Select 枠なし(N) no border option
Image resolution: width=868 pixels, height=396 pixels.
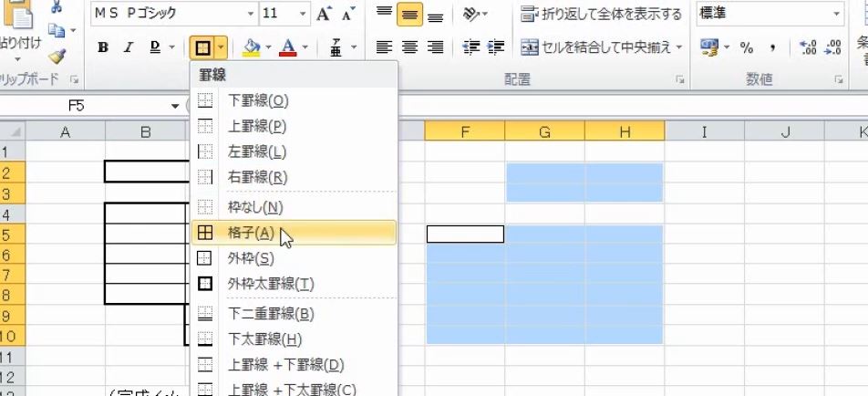click(294, 208)
